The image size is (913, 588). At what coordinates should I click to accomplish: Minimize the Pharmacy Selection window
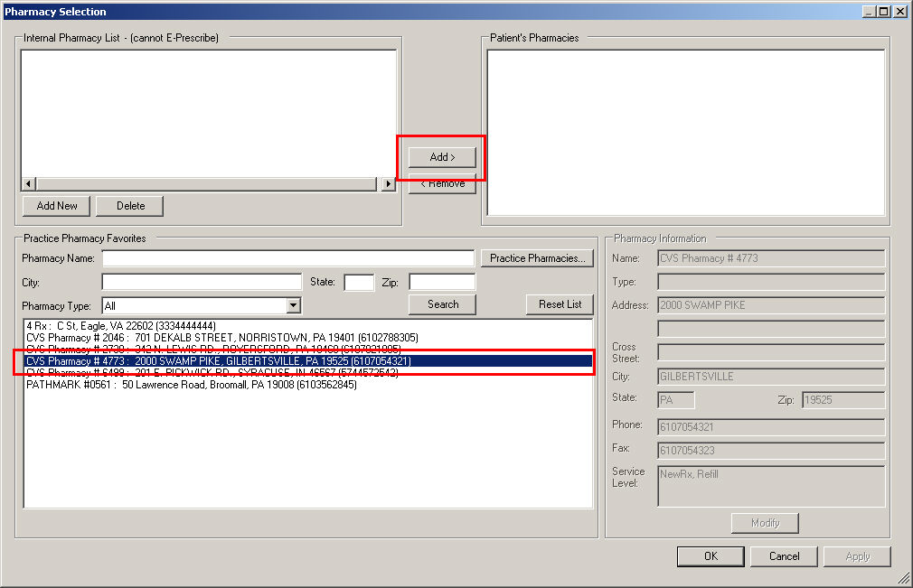[870, 11]
